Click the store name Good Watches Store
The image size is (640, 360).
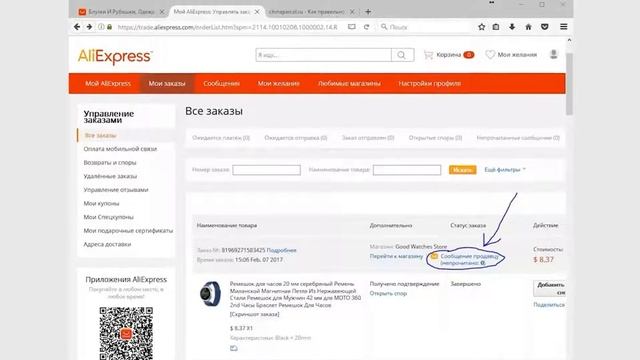pos(421,247)
